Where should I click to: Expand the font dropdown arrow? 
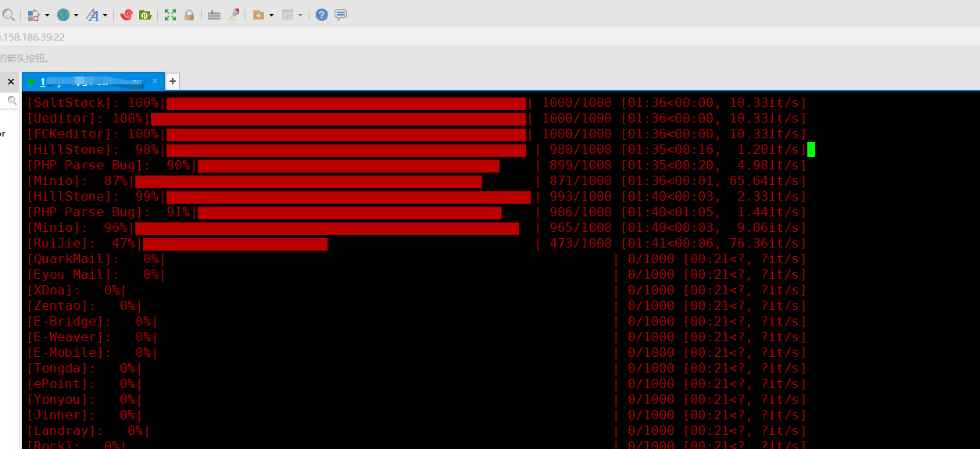click(105, 16)
